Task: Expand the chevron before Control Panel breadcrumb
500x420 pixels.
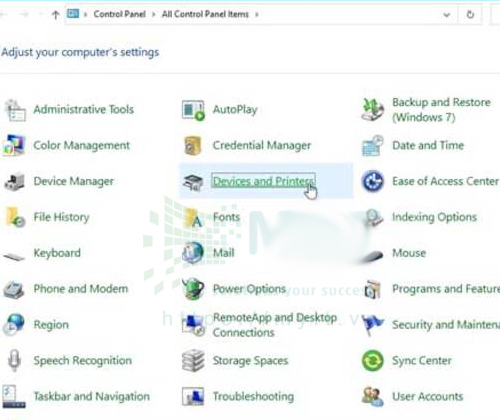Action: click(86, 15)
